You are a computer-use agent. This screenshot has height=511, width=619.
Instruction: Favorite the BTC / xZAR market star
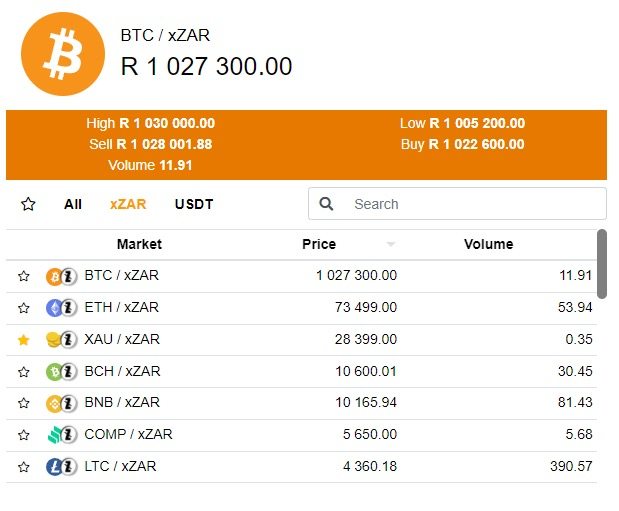tap(24, 276)
